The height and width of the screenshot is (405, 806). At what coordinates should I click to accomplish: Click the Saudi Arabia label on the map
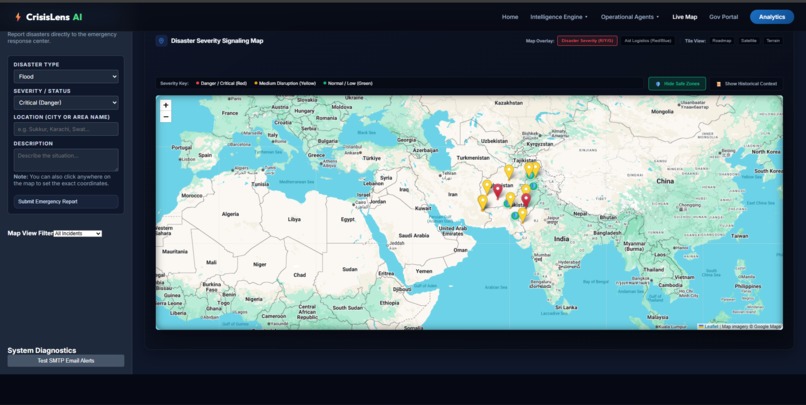[414, 235]
